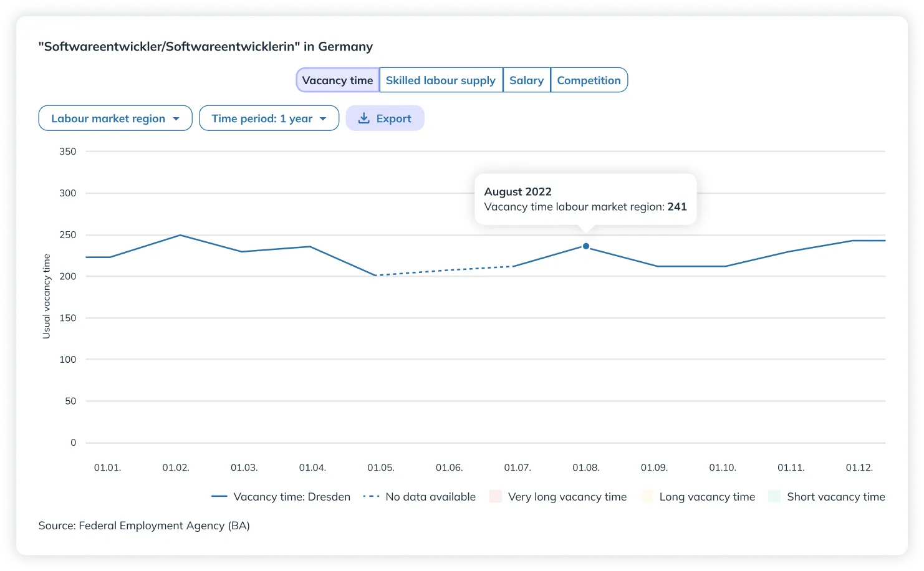The width and height of the screenshot is (924, 571).
Task: Select the Competition tab
Action: 589,80
